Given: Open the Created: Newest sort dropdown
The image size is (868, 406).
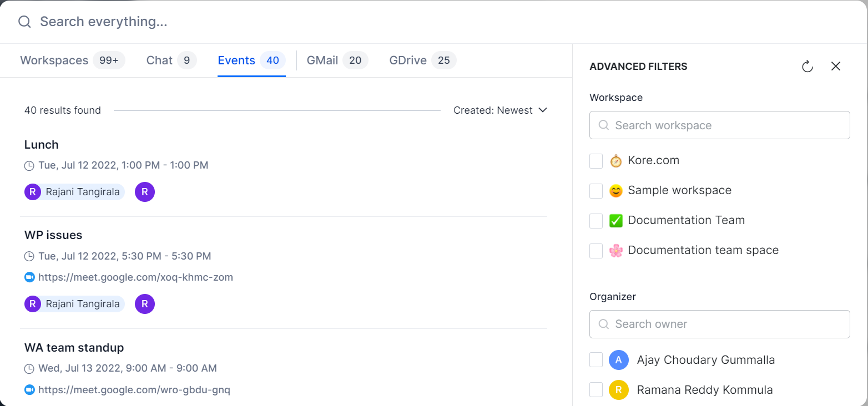Looking at the screenshot, I should pyautogui.click(x=500, y=110).
